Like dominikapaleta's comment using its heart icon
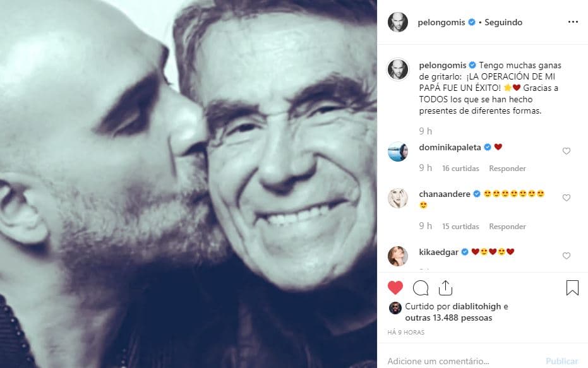Viewport: 588px width, 368px height. click(x=567, y=151)
